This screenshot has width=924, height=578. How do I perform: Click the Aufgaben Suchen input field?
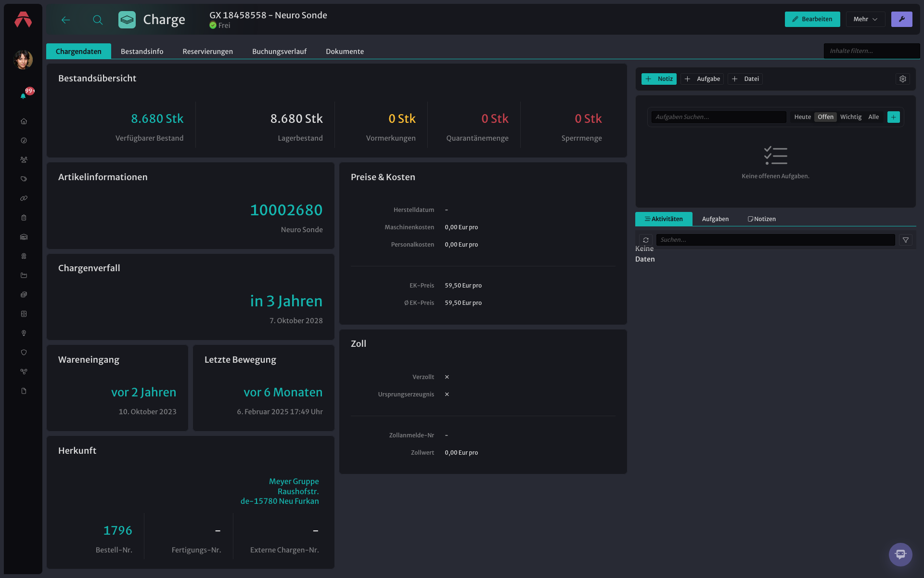[719, 117]
